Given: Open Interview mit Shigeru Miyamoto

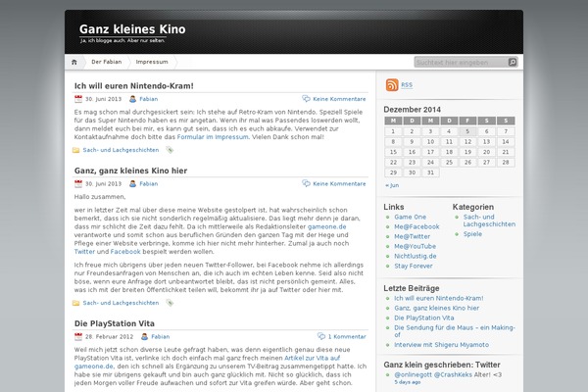Looking at the screenshot, I should 441,344.
